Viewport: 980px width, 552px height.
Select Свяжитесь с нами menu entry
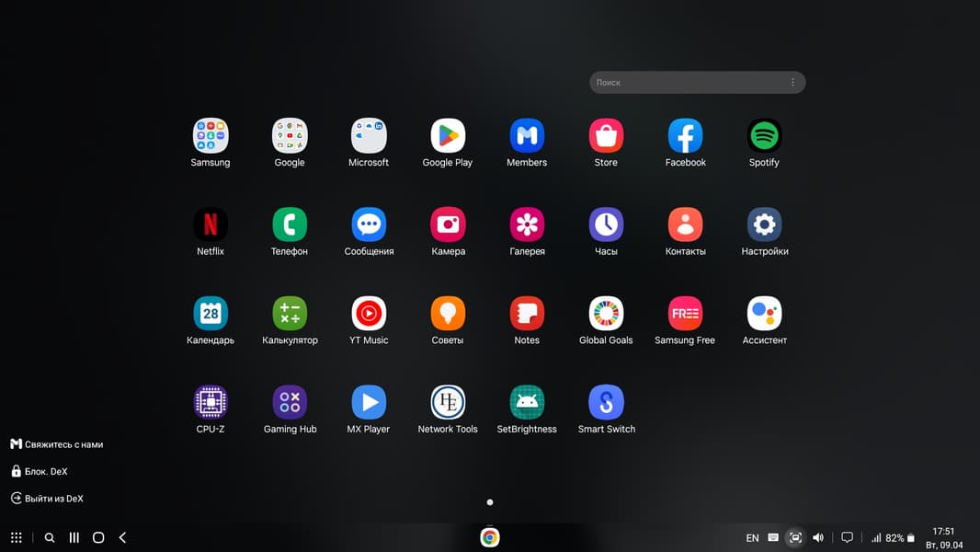57,444
